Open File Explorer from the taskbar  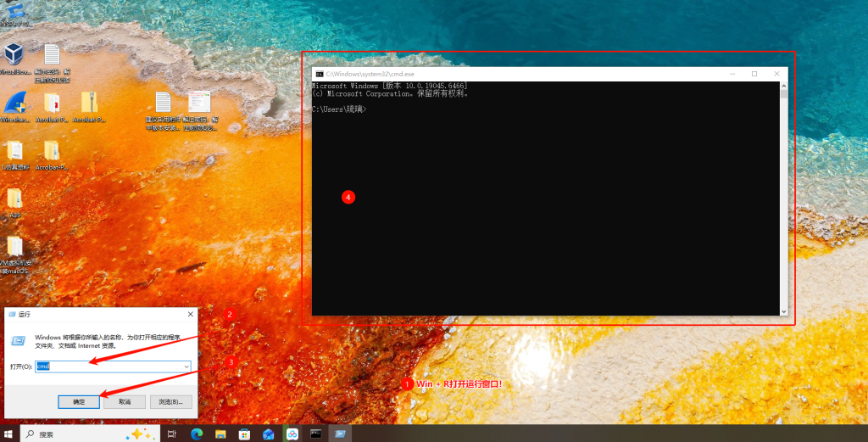[220, 434]
